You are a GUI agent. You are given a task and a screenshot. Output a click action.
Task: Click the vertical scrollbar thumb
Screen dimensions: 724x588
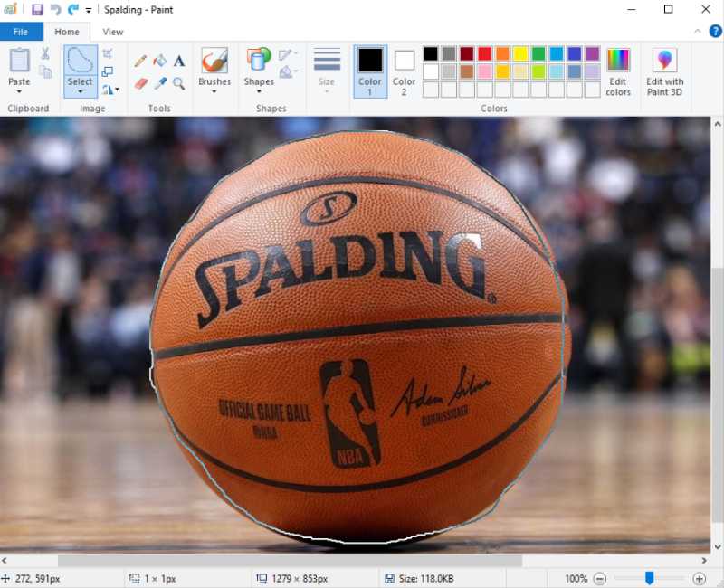pos(717,394)
